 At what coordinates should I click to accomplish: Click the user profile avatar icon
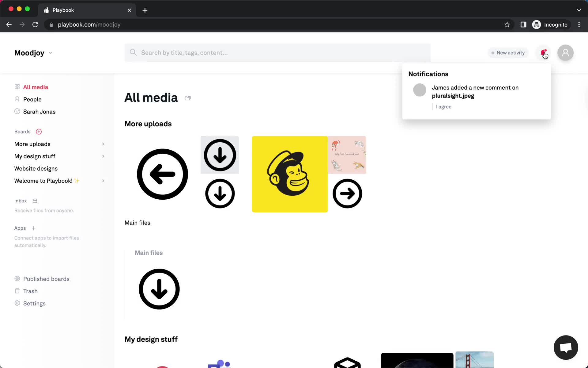point(566,52)
